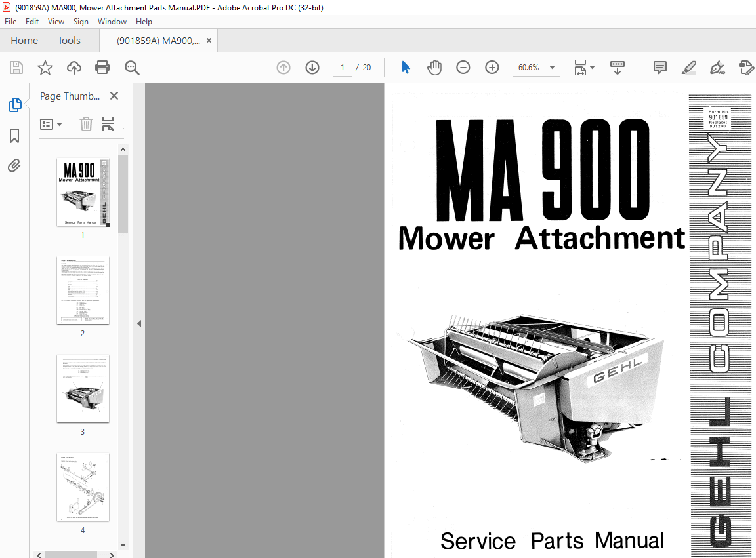
Task: Select the page 3 thumbnail
Action: [83, 389]
